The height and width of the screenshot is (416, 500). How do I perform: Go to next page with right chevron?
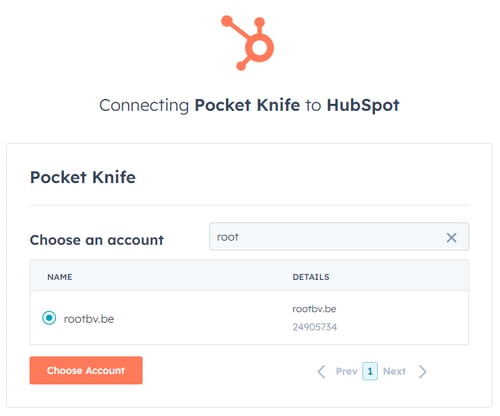(x=422, y=371)
